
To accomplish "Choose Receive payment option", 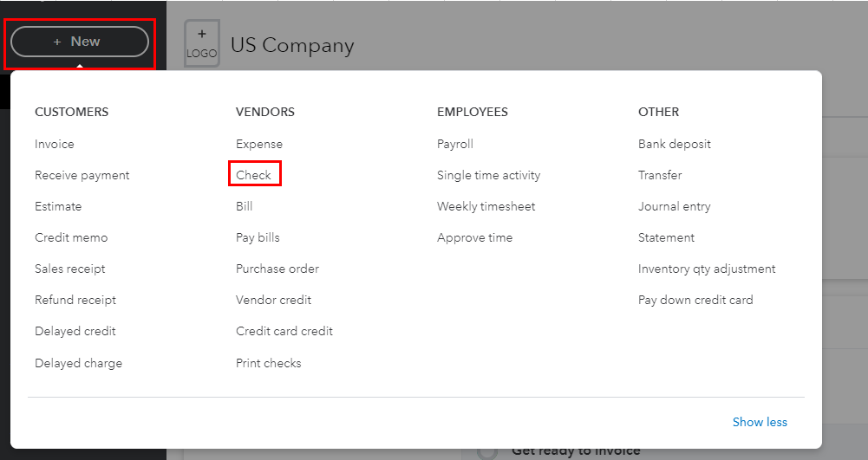I will tap(82, 175).
